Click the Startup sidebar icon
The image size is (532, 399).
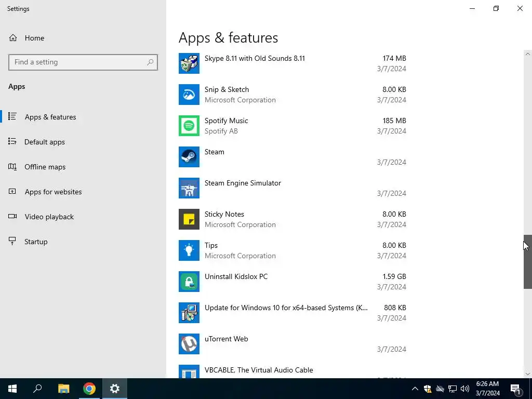pos(12,241)
